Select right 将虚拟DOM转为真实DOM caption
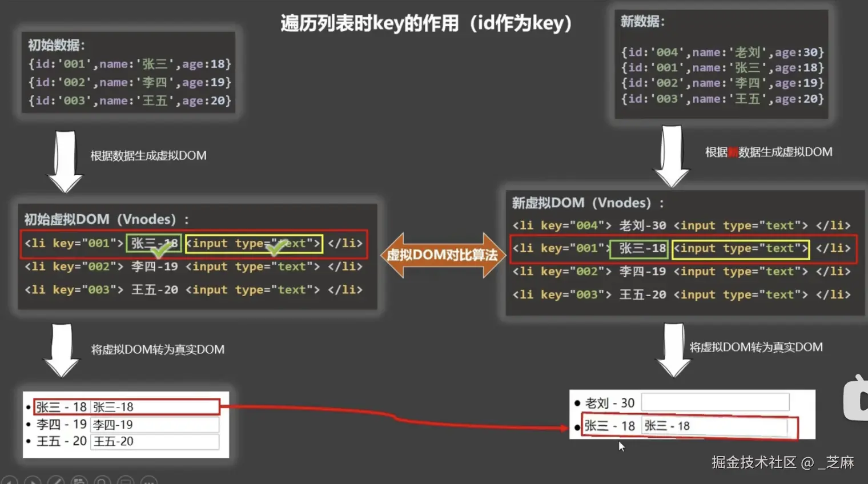Image resolution: width=868 pixels, height=484 pixels. (756, 347)
